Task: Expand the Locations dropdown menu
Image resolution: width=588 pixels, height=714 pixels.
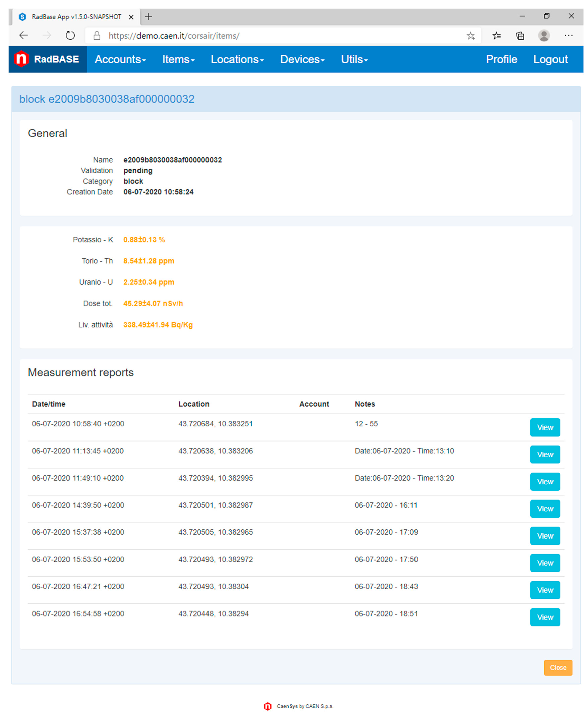Action: tap(237, 59)
